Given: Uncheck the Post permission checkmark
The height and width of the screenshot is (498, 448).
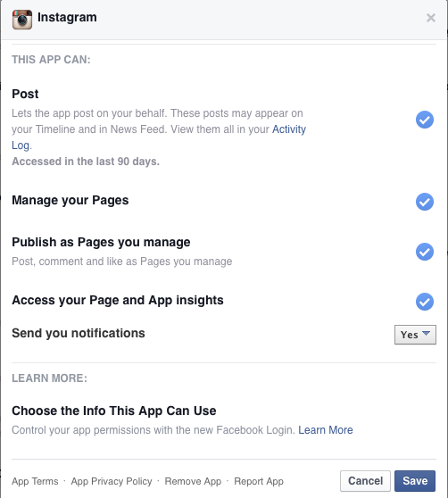Looking at the screenshot, I should [x=425, y=120].
